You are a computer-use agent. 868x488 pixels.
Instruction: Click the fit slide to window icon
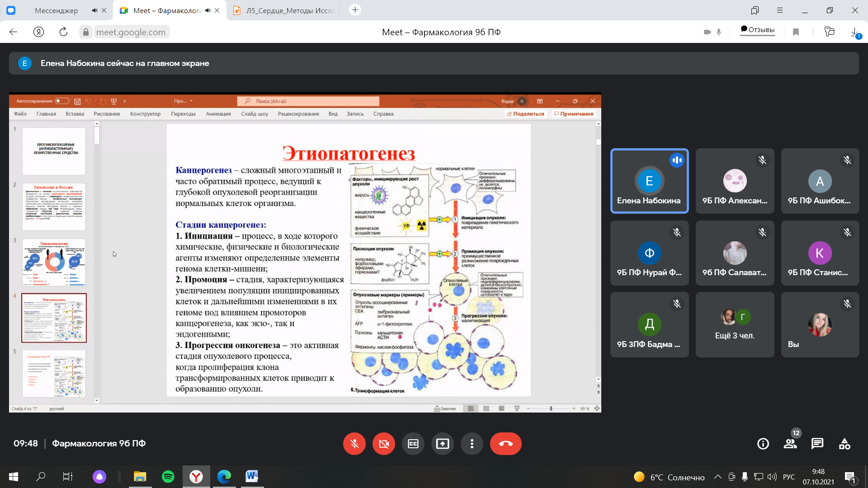[x=597, y=408]
